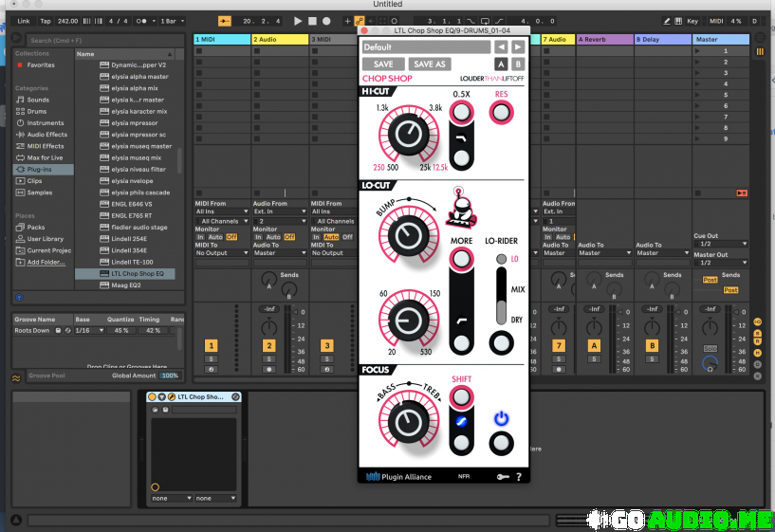Fold the LTL Chop Shop device

pos(161,396)
